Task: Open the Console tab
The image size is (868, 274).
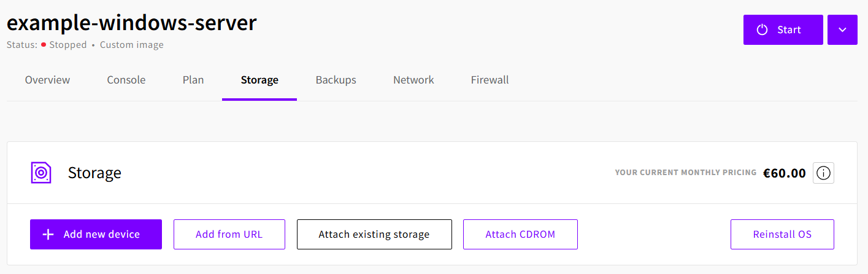Action: [x=126, y=80]
